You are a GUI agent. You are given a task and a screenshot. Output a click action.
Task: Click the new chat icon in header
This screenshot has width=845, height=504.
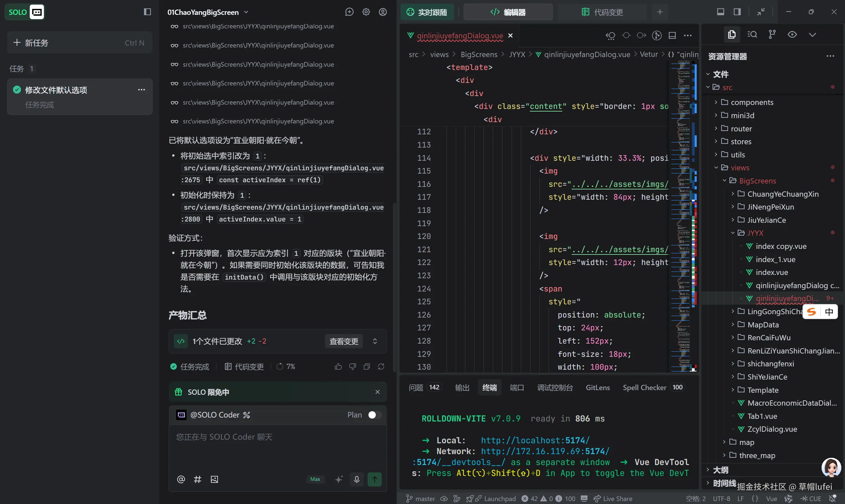(349, 12)
